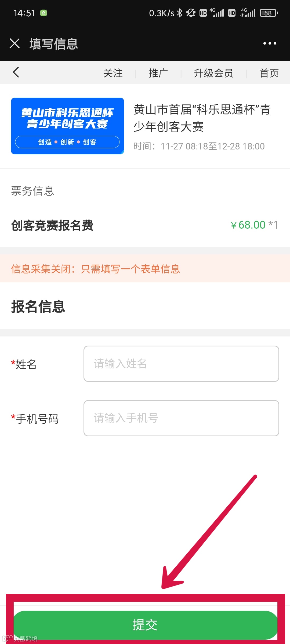
Task: Tap the 信息采集关闭 notice banner
Action: [145, 269]
